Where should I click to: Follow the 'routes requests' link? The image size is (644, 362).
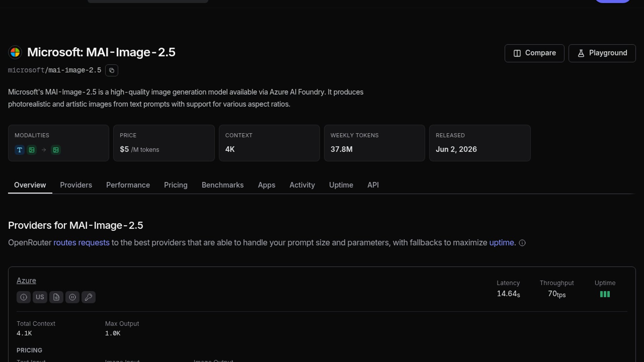[81, 243]
